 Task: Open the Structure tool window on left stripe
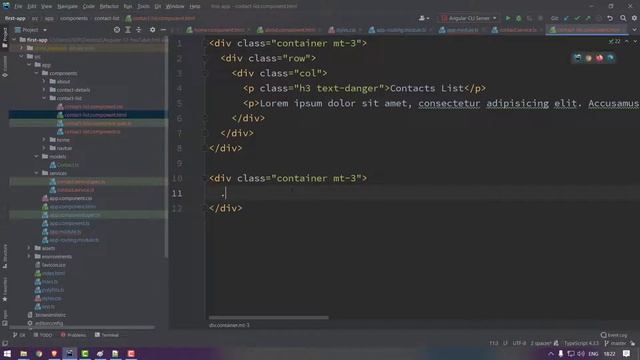[x=4, y=256]
